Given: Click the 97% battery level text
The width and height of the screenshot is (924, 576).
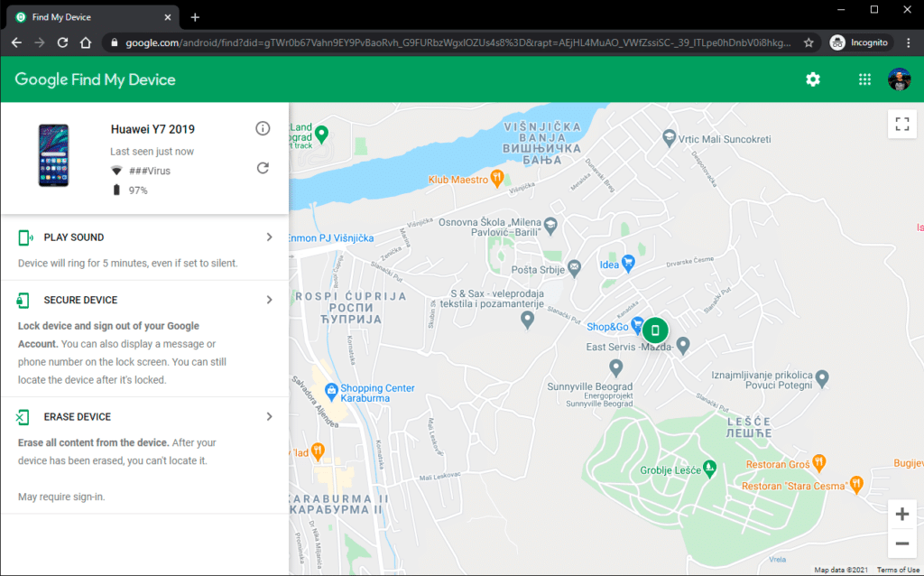Looking at the screenshot, I should point(138,190).
